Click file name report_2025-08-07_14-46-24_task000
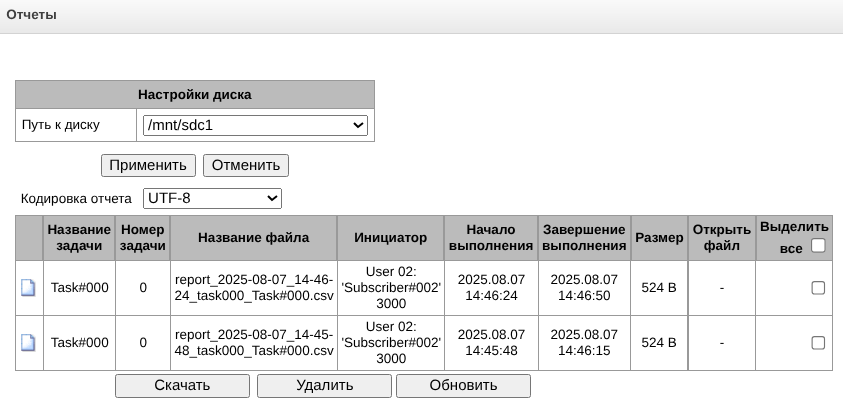 pos(253,288)
